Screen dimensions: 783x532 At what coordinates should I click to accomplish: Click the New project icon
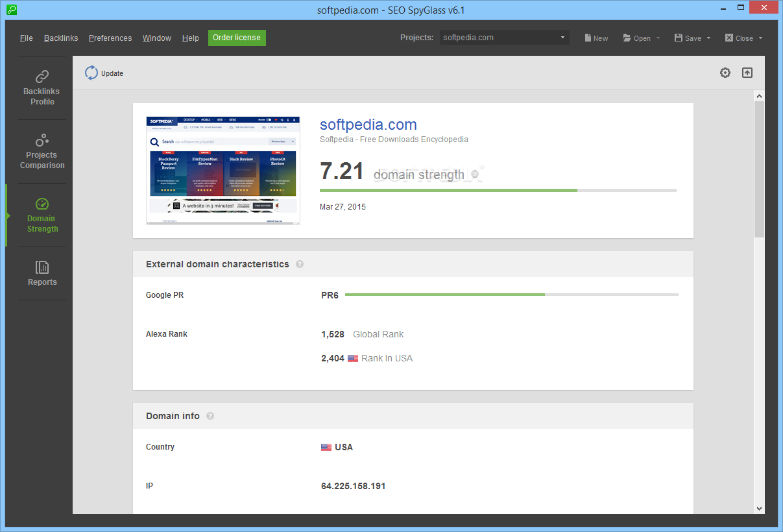coord(588,38)
